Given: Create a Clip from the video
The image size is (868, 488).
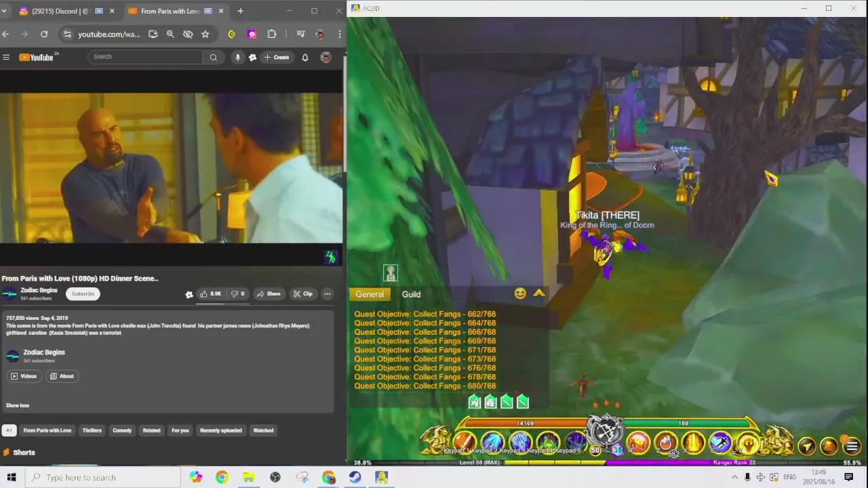Looking at the screenshot, I should coord(302,293).
